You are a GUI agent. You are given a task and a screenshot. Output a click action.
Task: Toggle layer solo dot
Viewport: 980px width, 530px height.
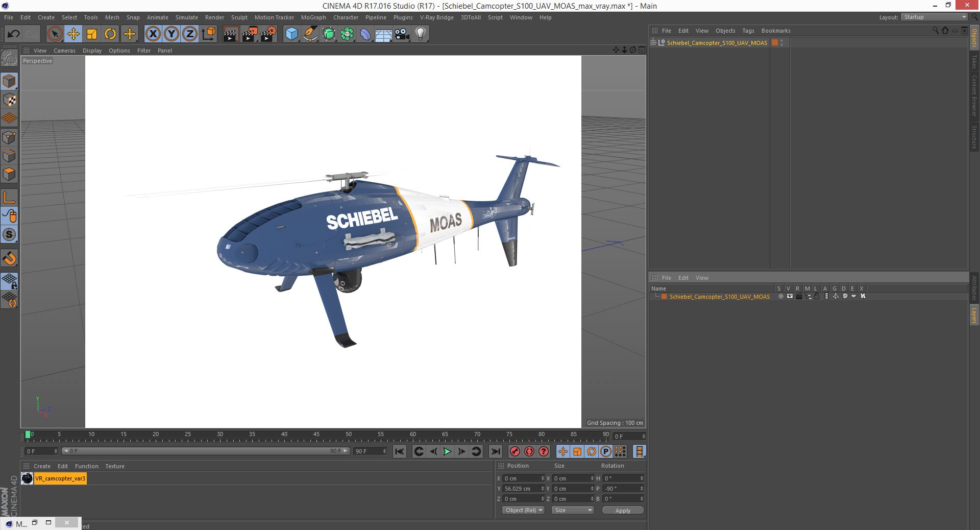(x=780, y=296)
